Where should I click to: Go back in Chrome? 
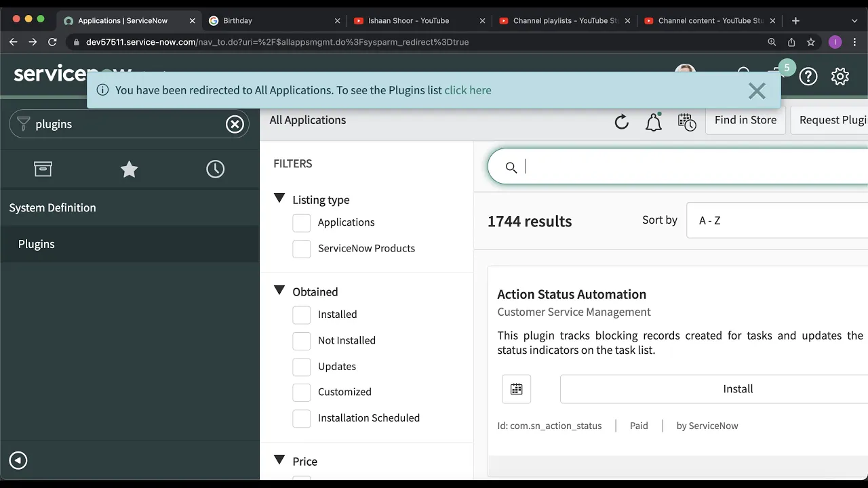click(x=13, y=42)
